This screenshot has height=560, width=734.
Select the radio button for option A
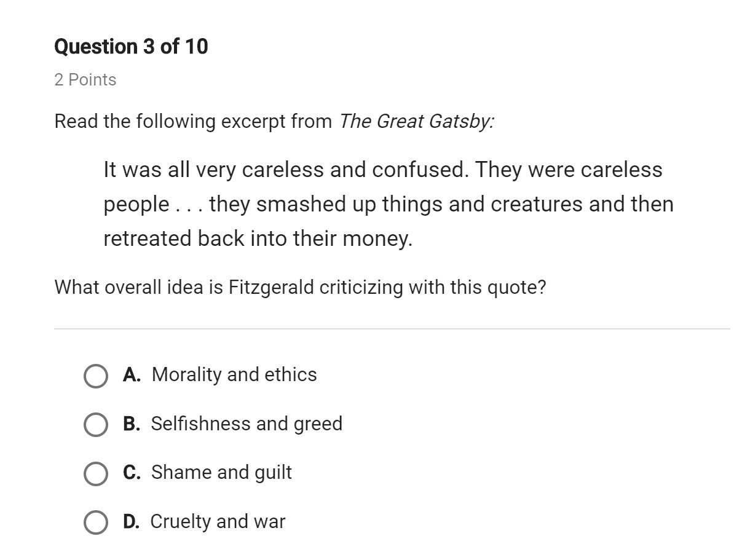(96, 376)
